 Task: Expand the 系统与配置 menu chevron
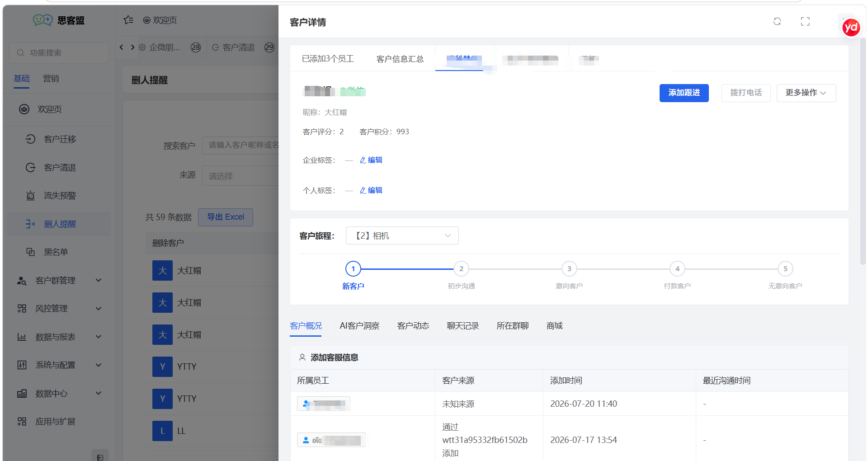(99, 365)
